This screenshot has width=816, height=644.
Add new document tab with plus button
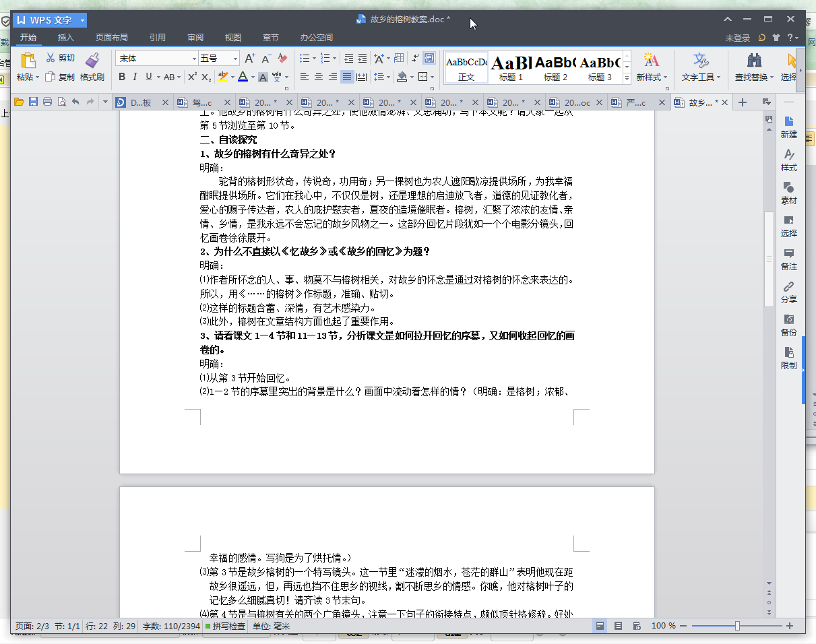click(743, 102)
